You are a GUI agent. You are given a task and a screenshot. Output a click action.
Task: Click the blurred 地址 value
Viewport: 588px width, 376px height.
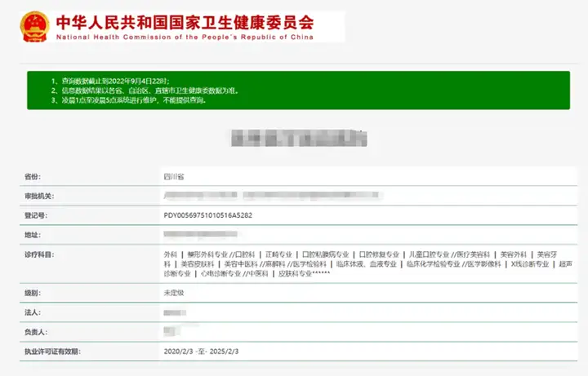[x=201, y=234]
